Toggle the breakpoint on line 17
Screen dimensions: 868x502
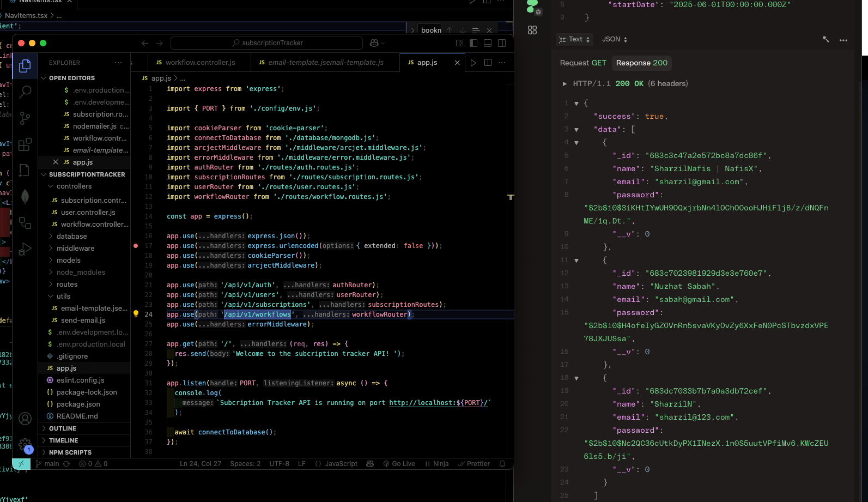click(136, 246)
